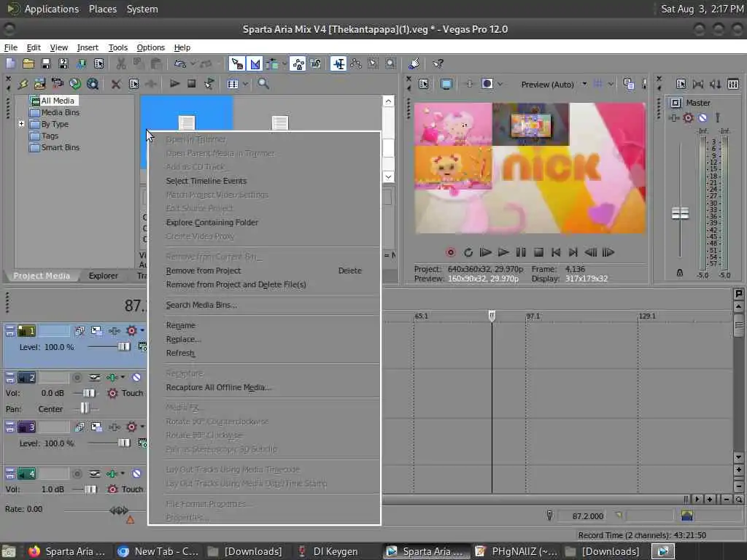Screen dimensions: 747x560
Task: Open the Project Media Views dropdown arrow
Action: click(x=245, y=84)
